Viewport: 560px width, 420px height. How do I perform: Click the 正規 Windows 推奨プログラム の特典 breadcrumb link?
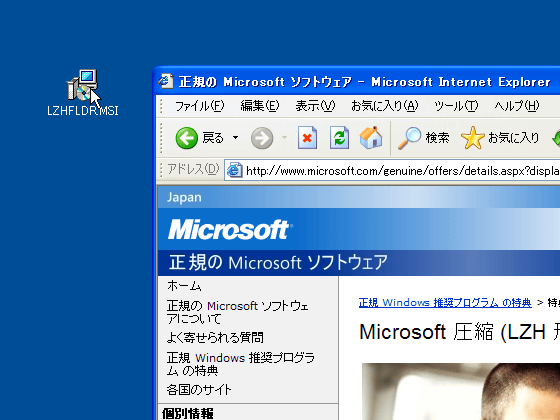(x=445, y=303)
